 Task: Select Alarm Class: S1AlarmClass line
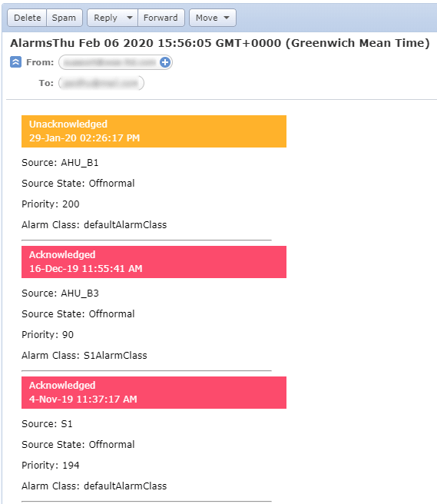(x=84, y=356)
